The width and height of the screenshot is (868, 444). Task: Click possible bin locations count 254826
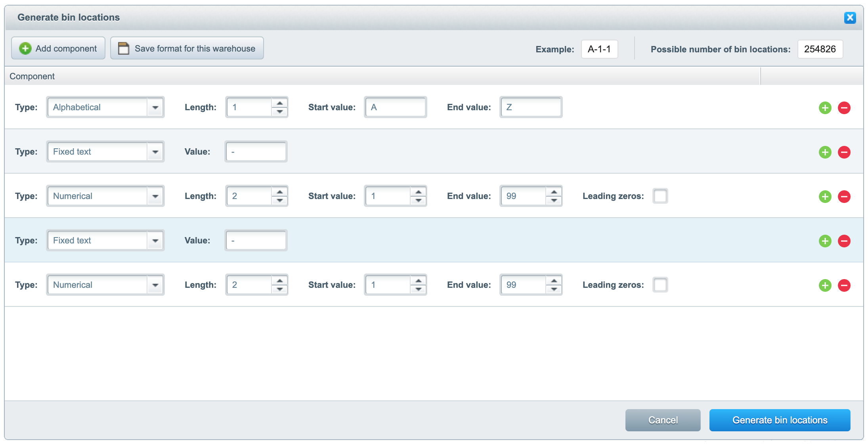(x=820, y=49)
